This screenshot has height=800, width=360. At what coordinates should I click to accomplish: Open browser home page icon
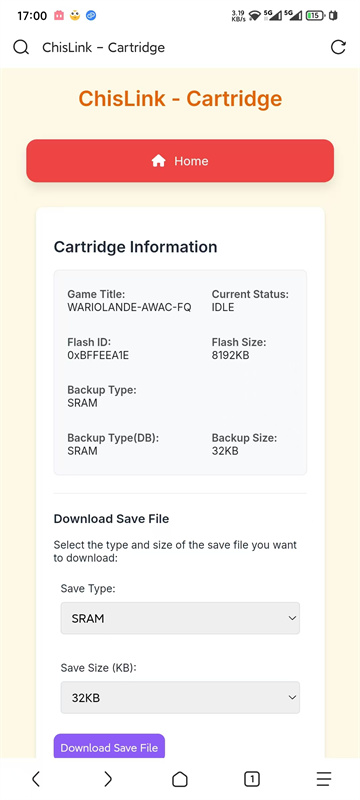tap(180, 779)
